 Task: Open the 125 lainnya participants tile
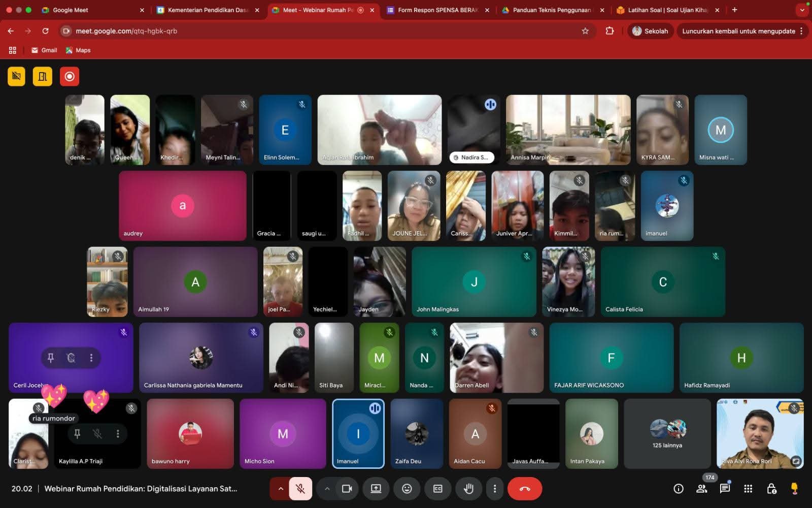(667, 434)
